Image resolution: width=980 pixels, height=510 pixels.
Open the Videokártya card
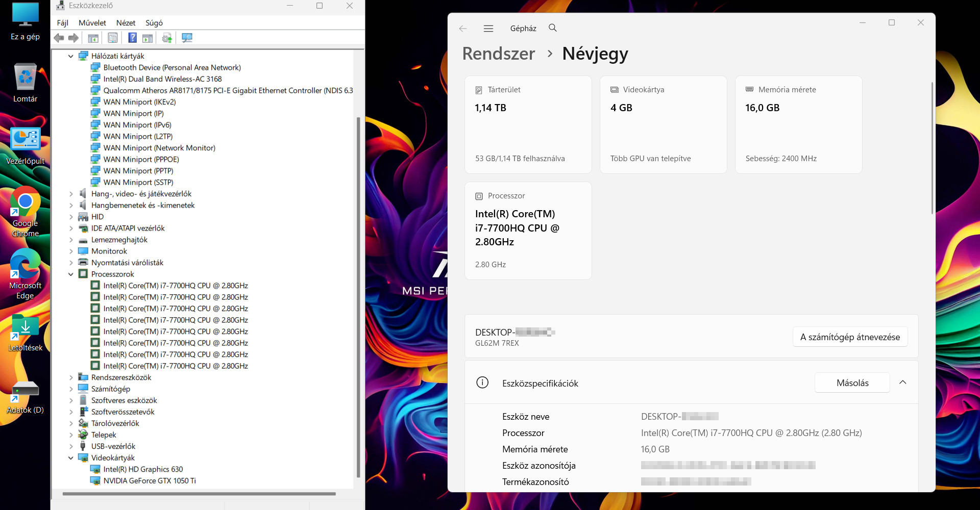coord(664,125)
